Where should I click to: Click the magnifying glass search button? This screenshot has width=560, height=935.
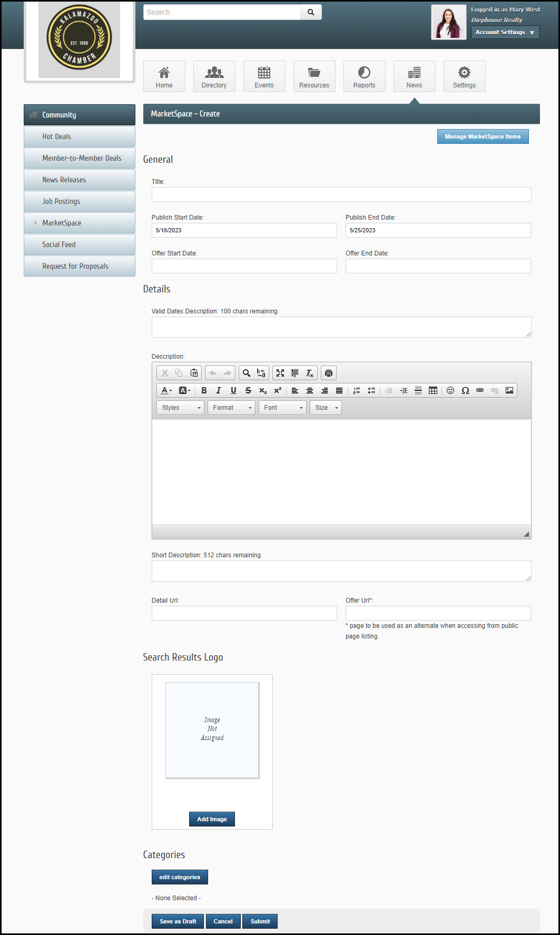pyautogui.click(x=311, y=12)
